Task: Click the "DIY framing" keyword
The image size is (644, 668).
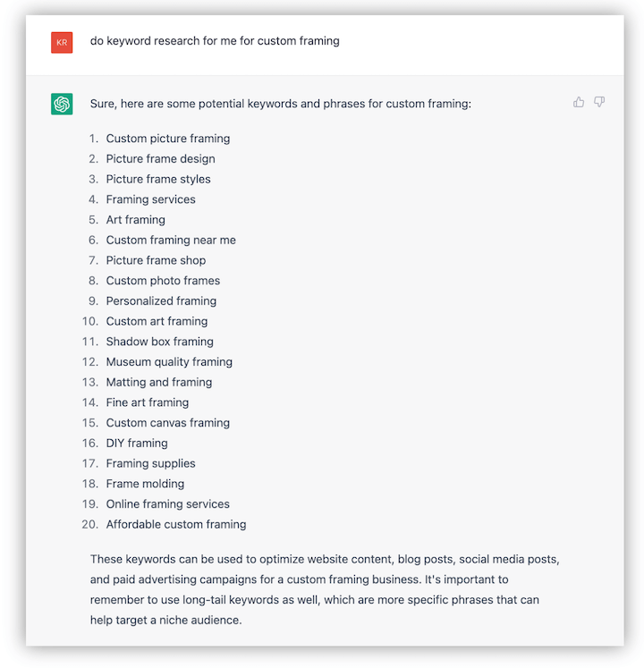Action: point(137,444)
